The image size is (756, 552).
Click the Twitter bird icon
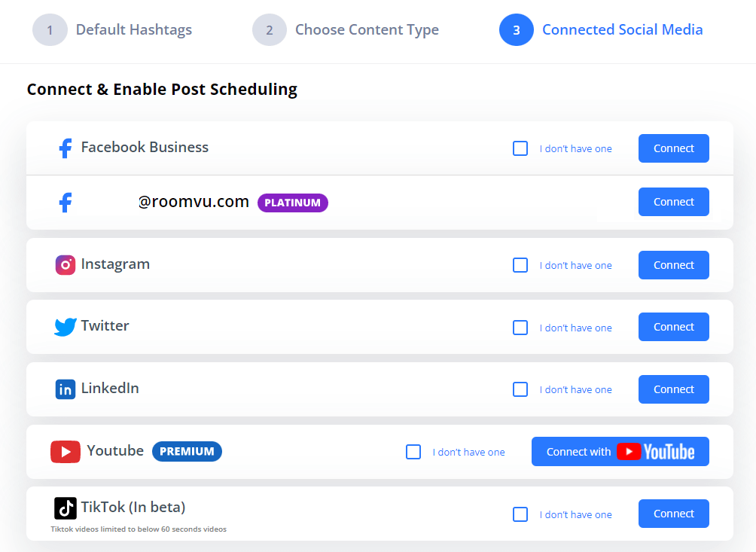pyautogui.click(x=66, y=327)
